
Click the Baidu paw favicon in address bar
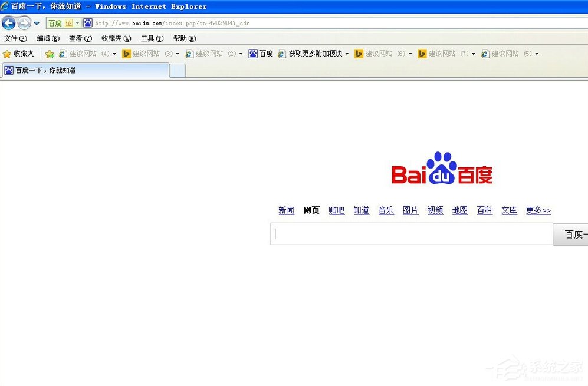click(x=87, y=23)
